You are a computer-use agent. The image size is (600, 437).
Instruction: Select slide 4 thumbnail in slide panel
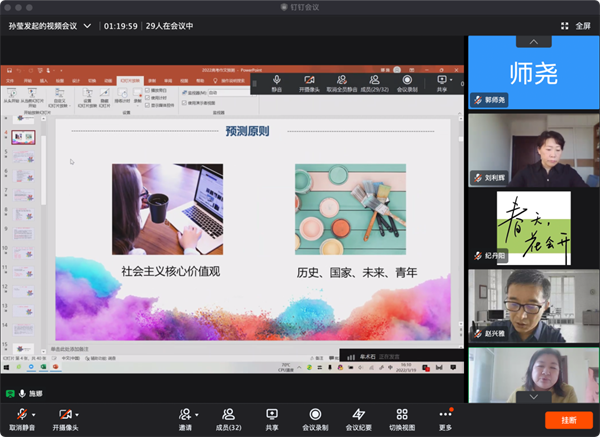[x=23, y=137]
